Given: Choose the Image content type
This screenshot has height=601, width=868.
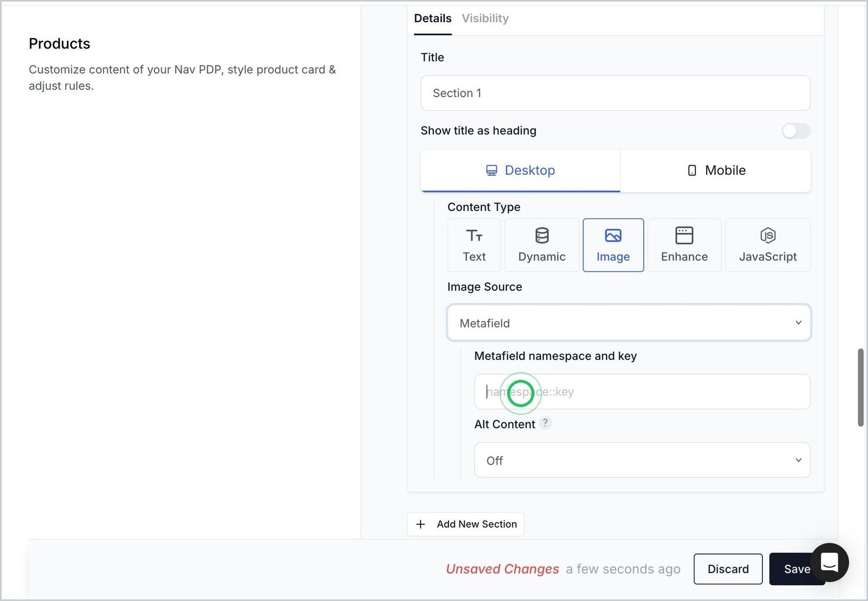Looking at the screenshot, I should tap(613, 245).
